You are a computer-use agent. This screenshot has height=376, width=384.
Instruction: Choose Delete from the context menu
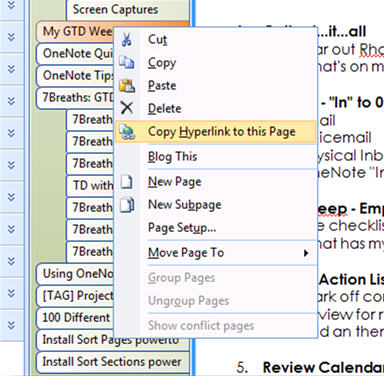[216, 108]
